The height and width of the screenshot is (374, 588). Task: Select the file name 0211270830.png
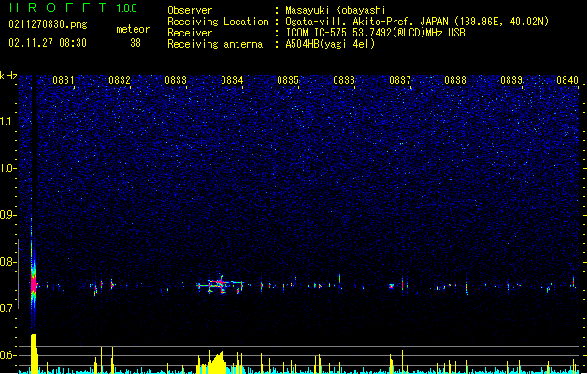coord(48,24)
